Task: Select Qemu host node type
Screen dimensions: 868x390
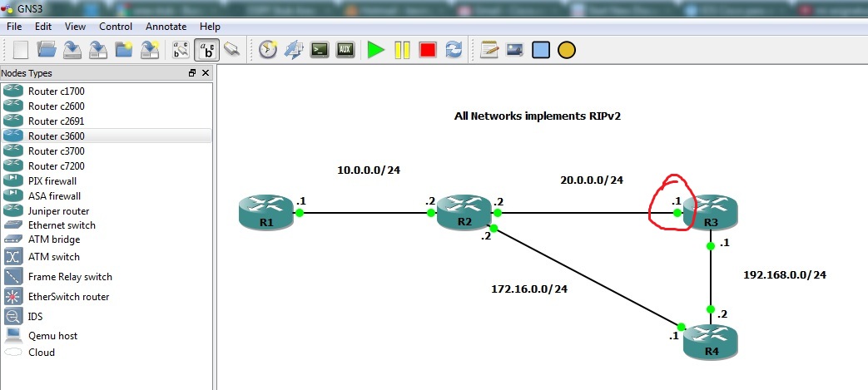Action: tap(107, 336)
